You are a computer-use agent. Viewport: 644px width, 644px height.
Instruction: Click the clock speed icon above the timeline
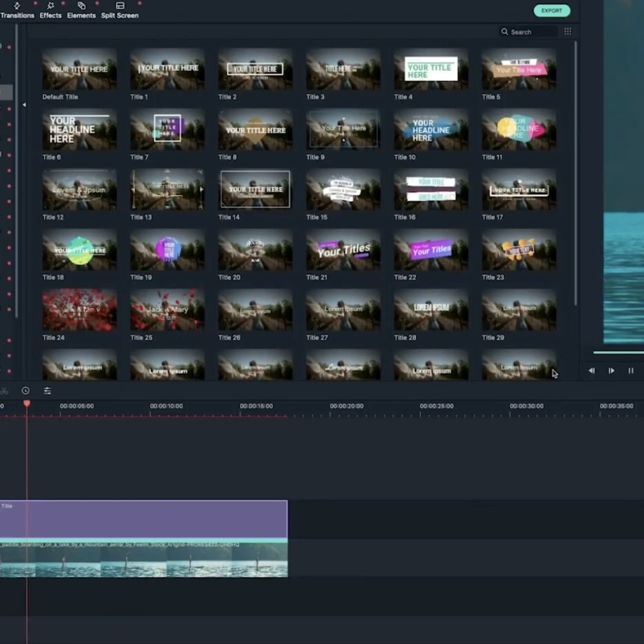click(26, 391)
